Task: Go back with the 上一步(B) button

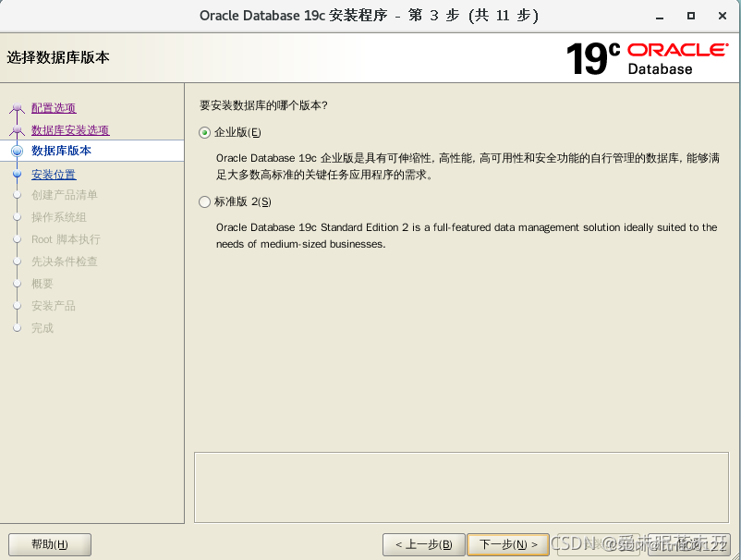Action: point(424,545)
